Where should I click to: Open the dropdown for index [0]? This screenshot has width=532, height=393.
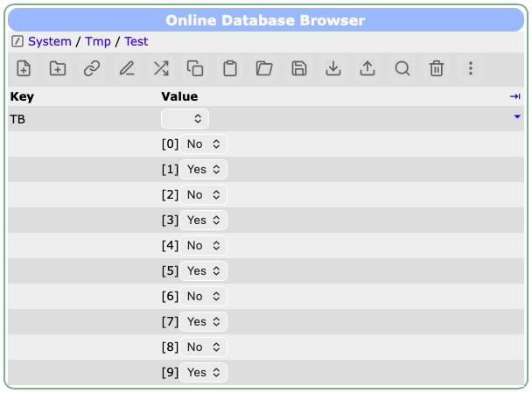tap(204, 144)
